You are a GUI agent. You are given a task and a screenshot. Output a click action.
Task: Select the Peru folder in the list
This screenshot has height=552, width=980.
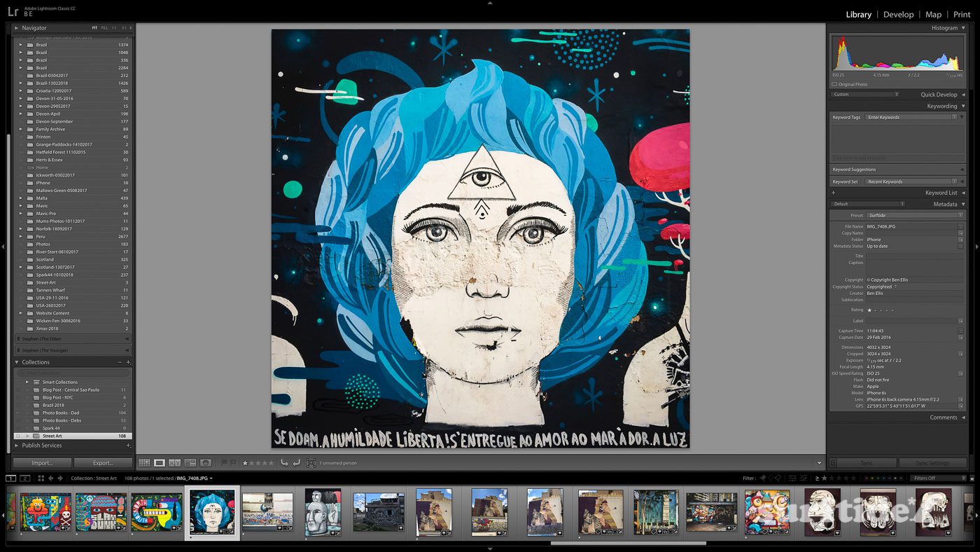pos(41,237)
